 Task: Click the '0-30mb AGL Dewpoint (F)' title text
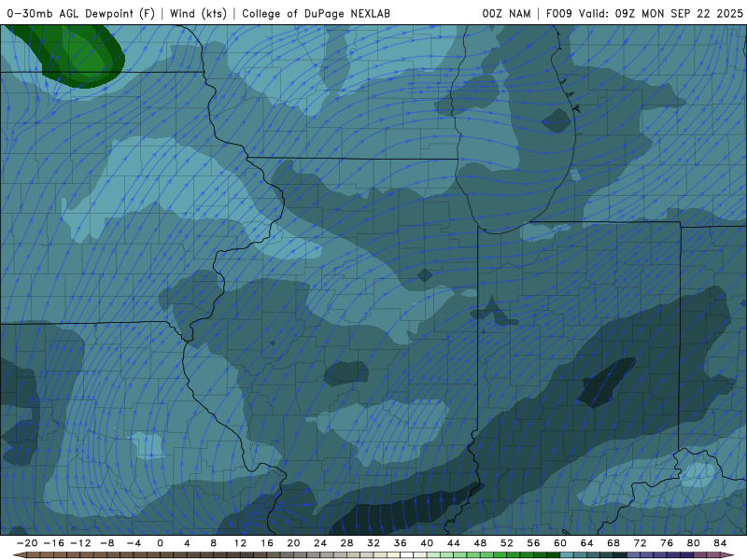[x=81, y=13]
